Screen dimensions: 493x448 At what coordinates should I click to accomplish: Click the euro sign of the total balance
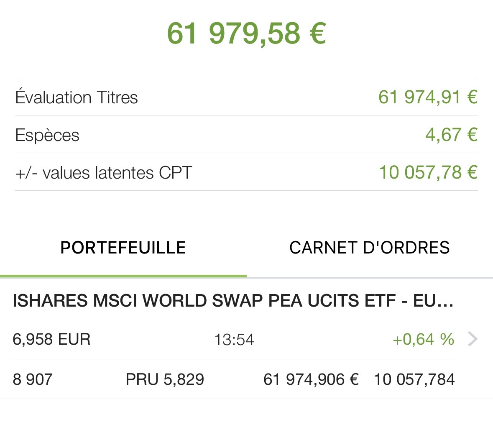click(317, 33)
